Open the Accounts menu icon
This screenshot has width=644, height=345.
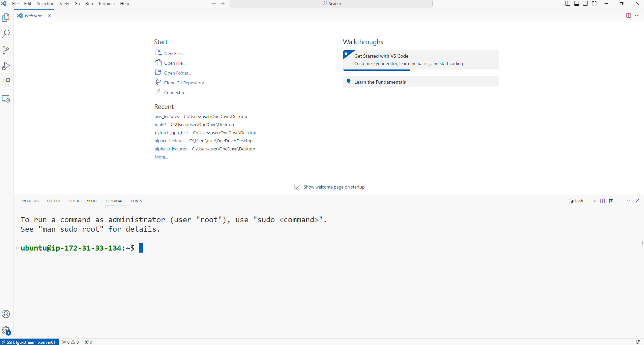6,314
